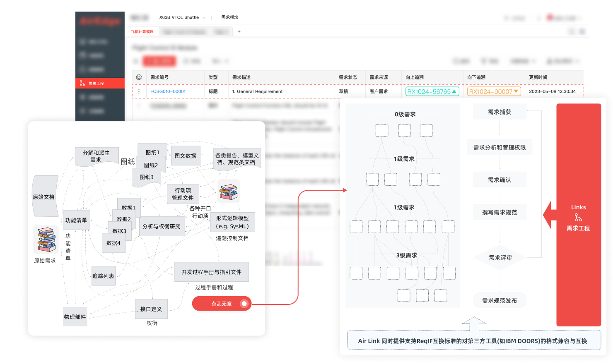Click the 原始文档 document box
The width and height of the screenshot is (613, 364).
45,197
